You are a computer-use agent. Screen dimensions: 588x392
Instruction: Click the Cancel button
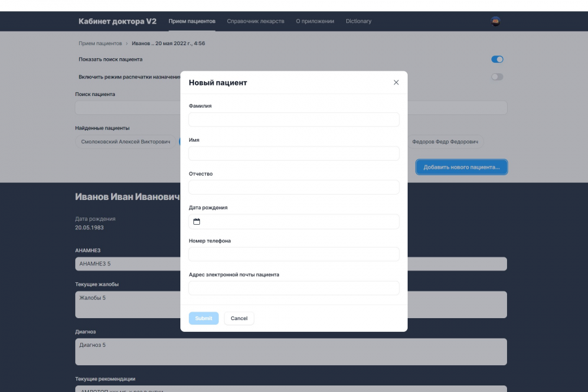pos(239,318)
